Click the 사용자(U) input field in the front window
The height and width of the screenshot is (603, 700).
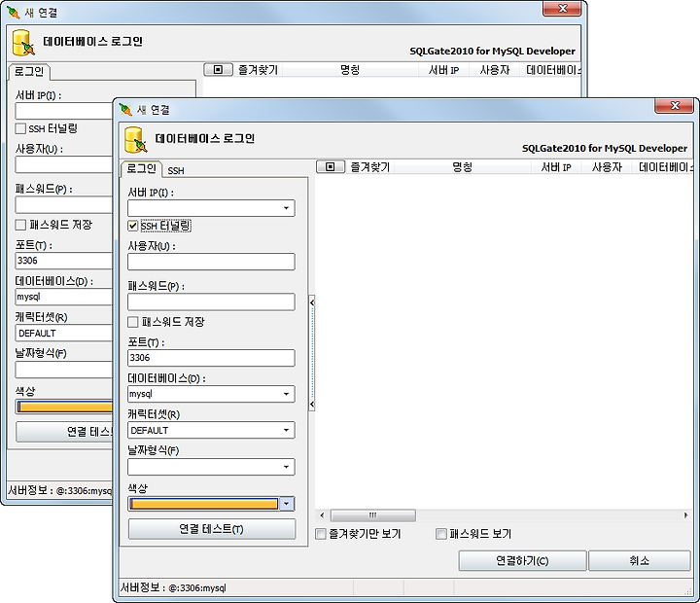pyautogui.click(x=211, y=262)
